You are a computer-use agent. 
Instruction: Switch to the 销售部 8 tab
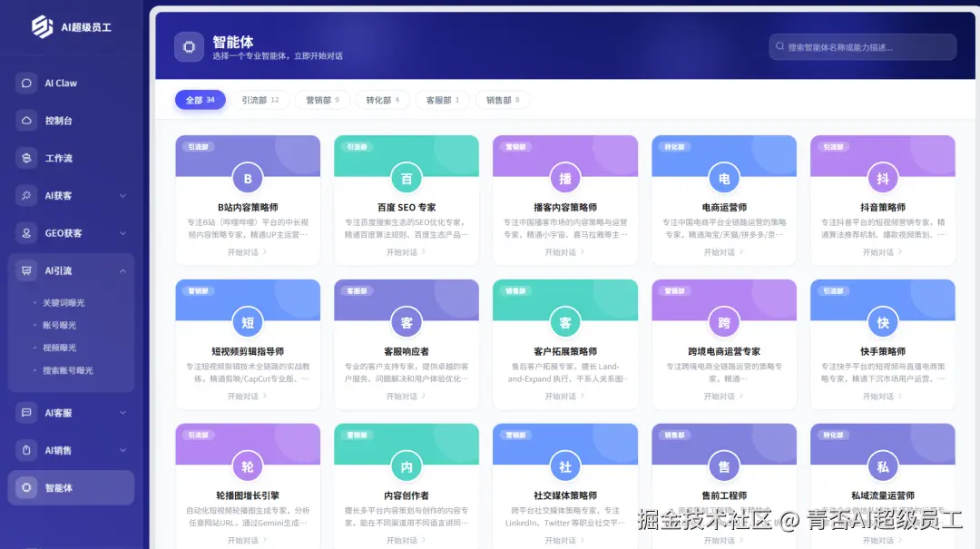[503, 100]
